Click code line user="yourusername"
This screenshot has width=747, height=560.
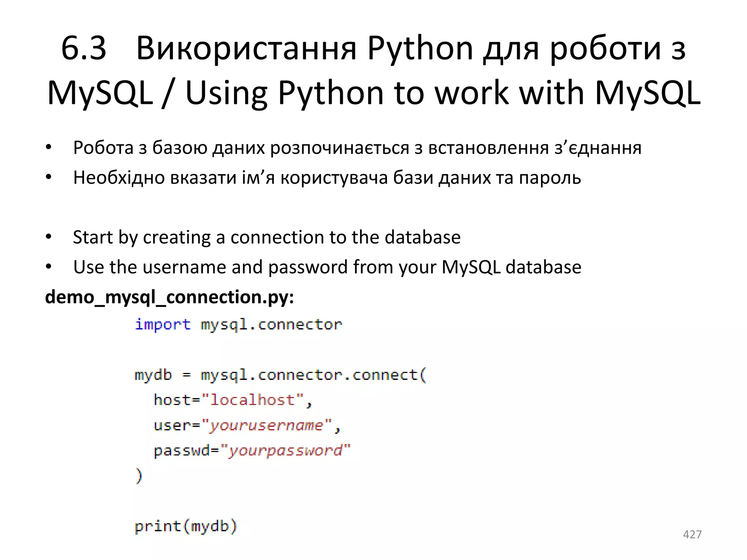tap(247, 425)
